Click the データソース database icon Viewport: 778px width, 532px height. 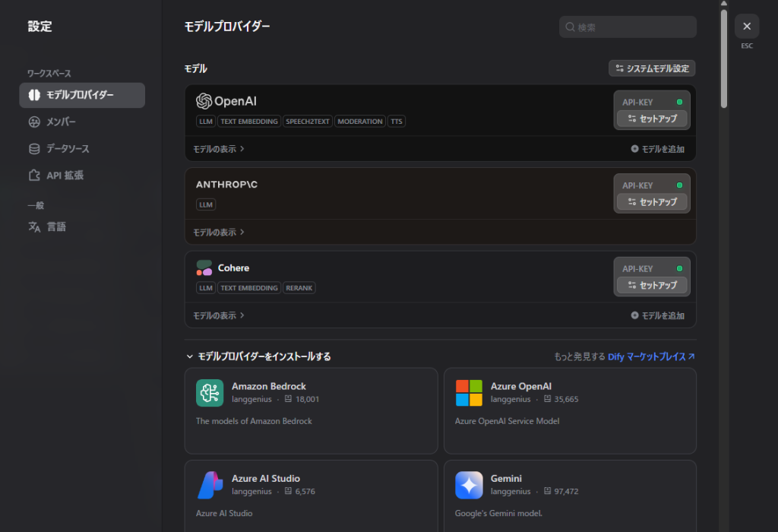point(34,148)
